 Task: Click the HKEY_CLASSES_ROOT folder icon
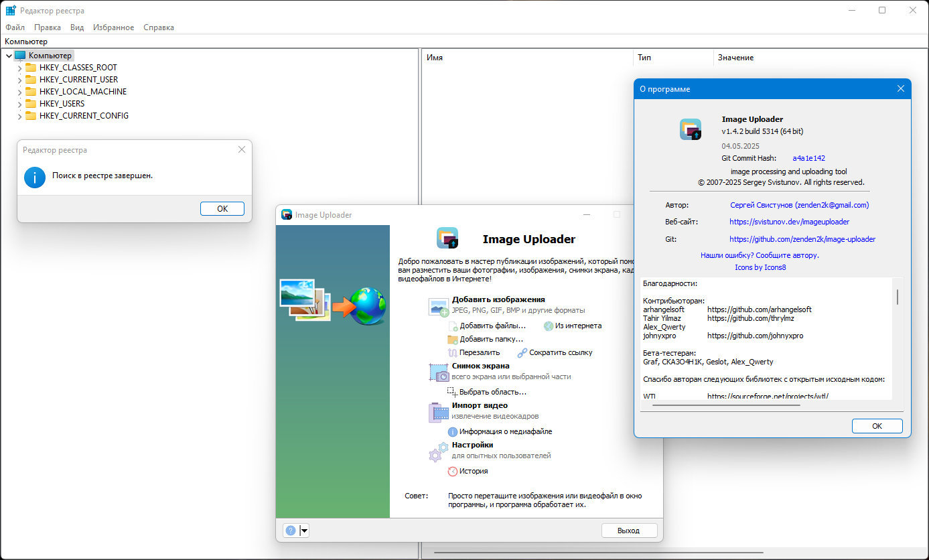click(31, 68)
